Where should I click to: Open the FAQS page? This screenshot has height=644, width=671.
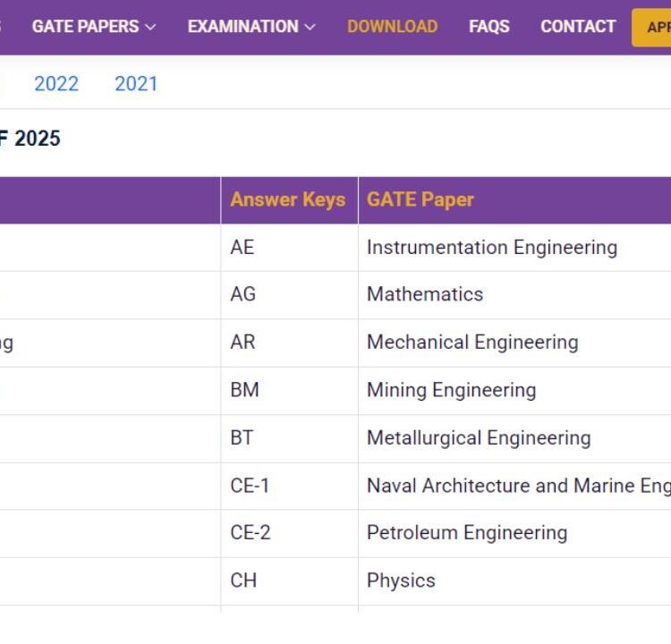tap(489, 27)
